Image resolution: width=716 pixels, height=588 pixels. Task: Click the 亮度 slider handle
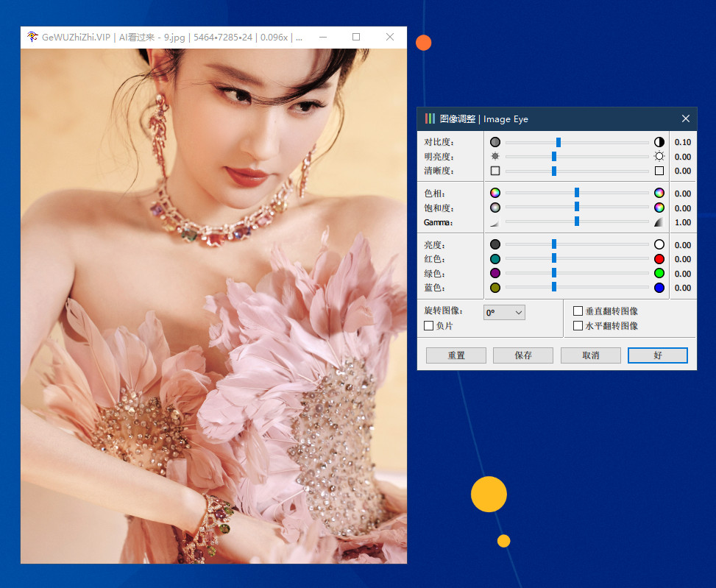point(554,244)
